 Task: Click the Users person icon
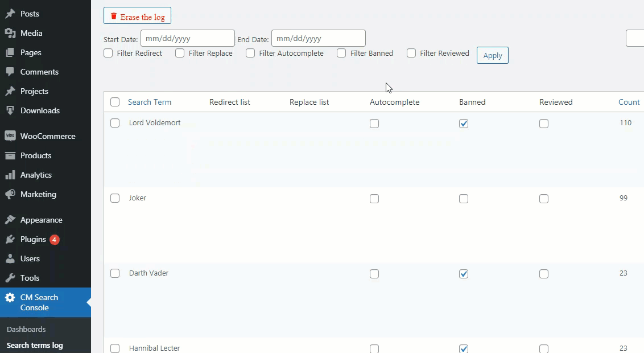[10, 258]
